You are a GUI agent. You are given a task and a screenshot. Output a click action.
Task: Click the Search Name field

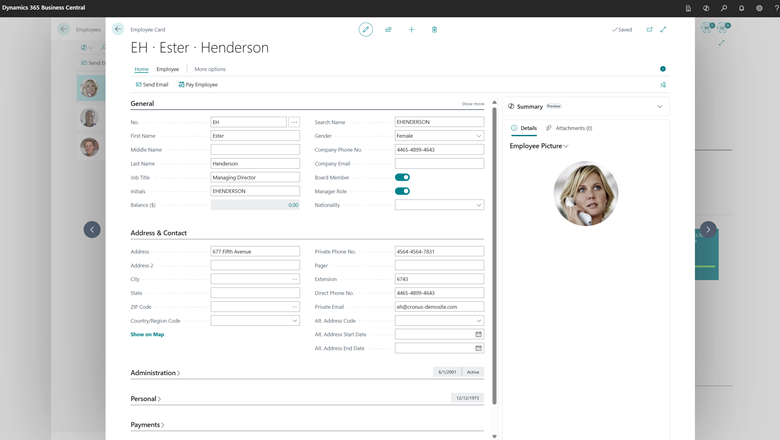439,122
